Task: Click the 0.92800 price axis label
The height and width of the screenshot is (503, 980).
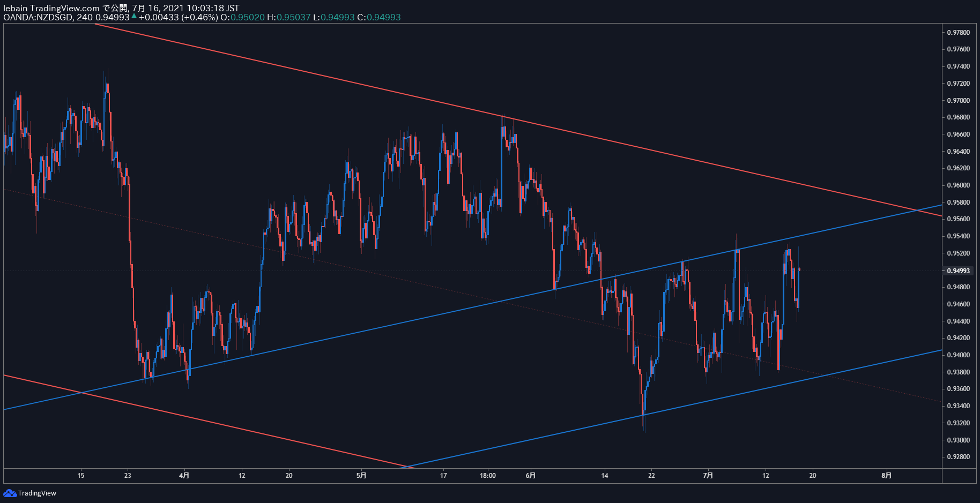Action: 958,457
